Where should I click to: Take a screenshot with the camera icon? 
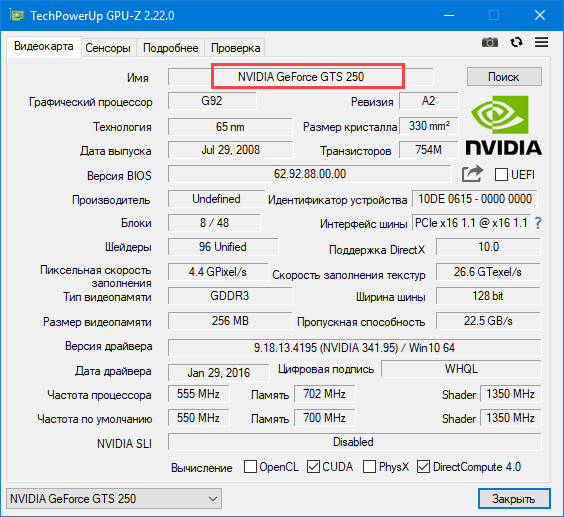click(490, 42)
